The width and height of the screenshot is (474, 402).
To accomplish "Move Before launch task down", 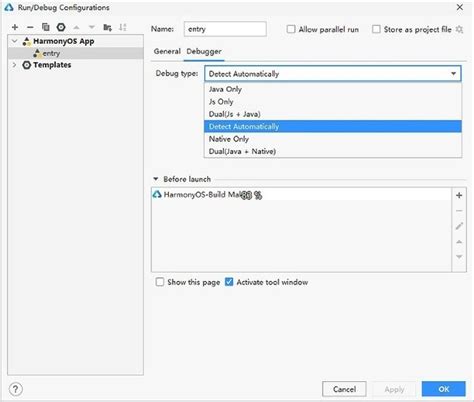I will point(459,257).
